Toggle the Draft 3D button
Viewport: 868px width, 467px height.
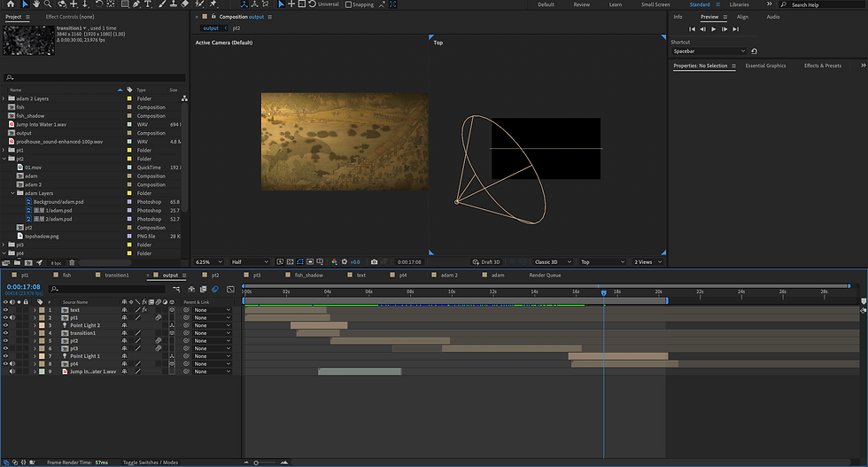486,262
